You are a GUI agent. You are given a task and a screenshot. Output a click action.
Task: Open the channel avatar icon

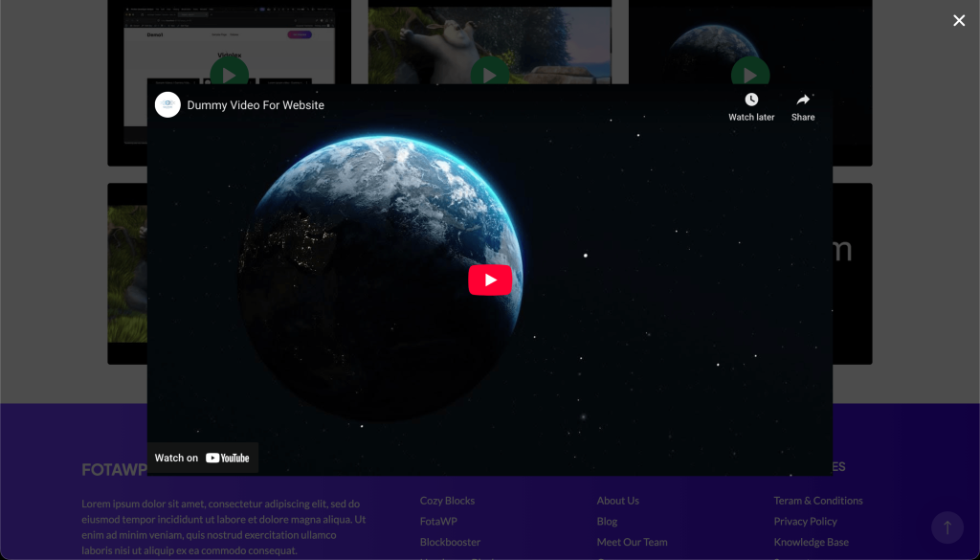click(x=168, y=105)
